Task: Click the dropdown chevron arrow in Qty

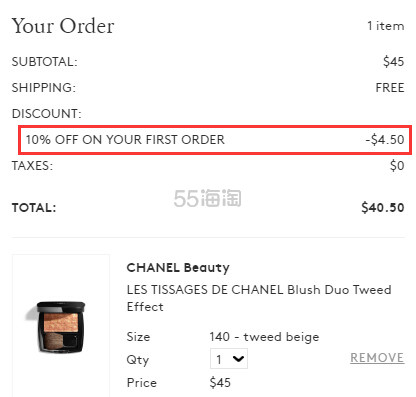Action: tap(238, 359)
